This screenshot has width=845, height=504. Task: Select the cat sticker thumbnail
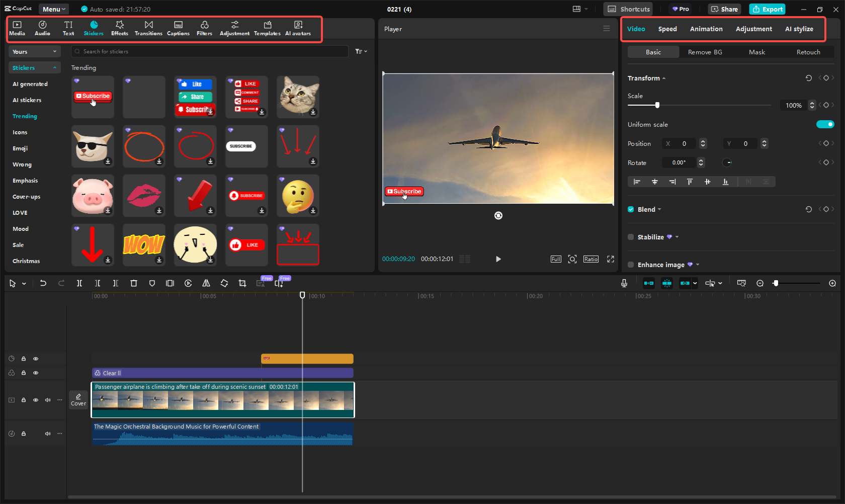298,97
